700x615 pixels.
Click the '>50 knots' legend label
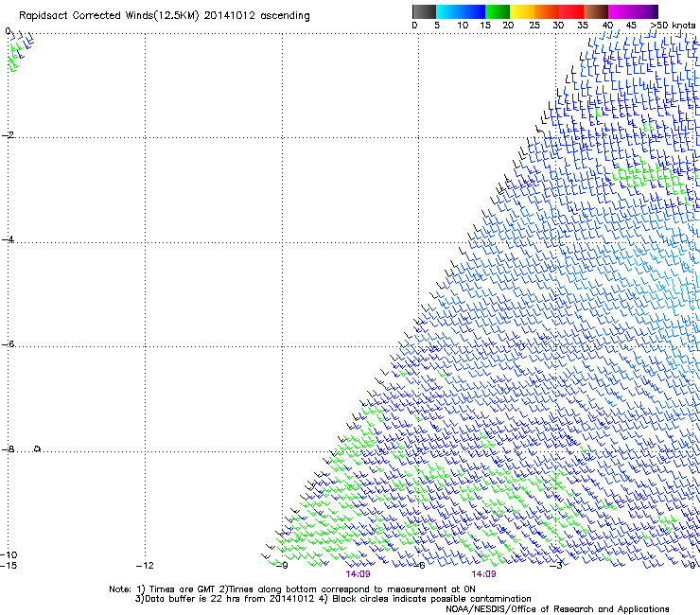[673, 26]
